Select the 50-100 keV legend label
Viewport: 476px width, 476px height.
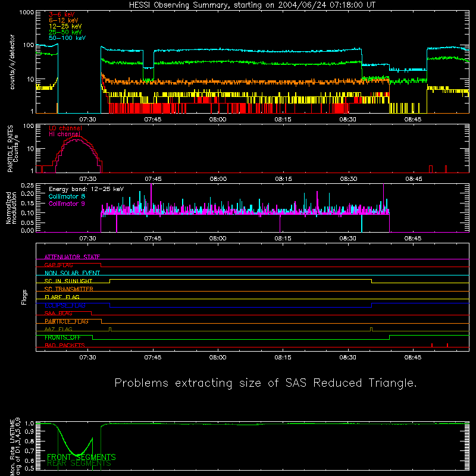(67, 38)
